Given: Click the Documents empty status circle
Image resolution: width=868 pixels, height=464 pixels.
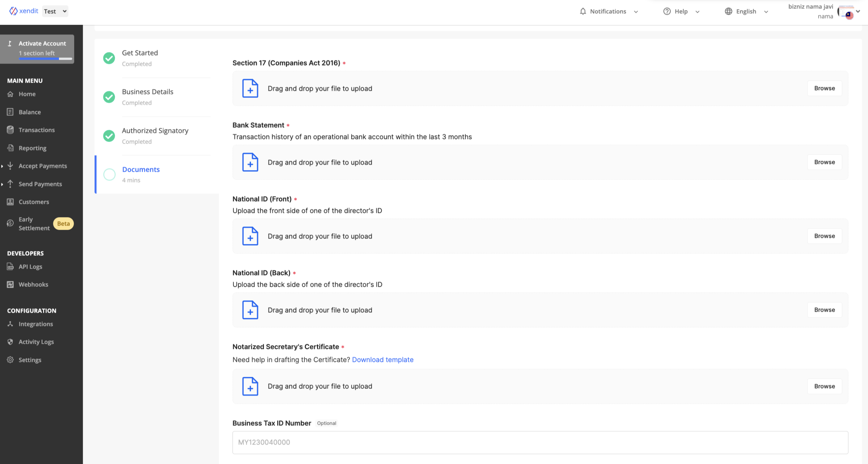Looking at the screenshot, I should point(109,174).
